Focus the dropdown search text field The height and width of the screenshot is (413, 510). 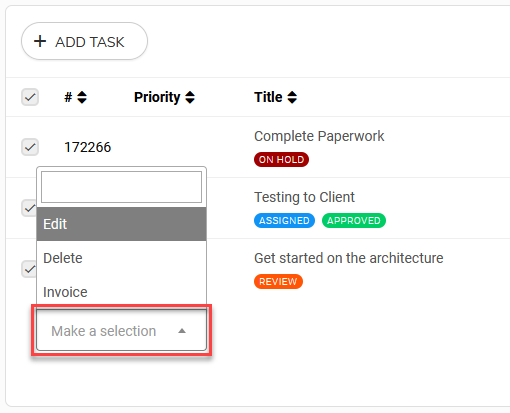pyautogui.click(x=121, y=187)
